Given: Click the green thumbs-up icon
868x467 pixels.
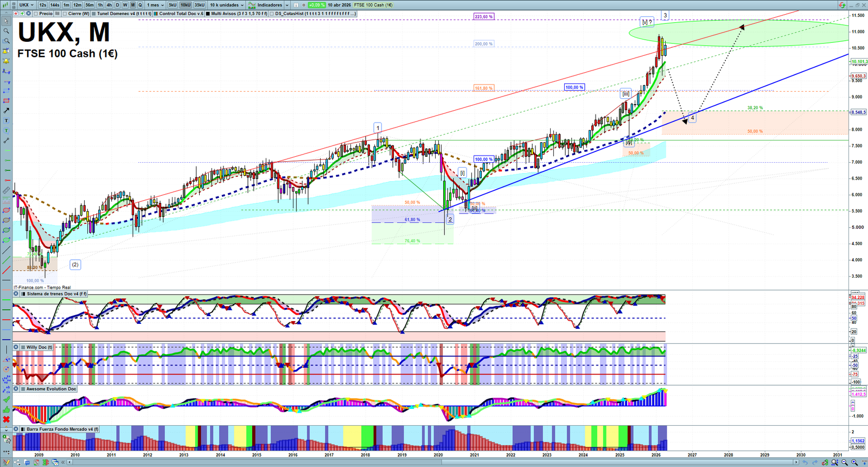Looking at the screenshot, I should point(6,410).
